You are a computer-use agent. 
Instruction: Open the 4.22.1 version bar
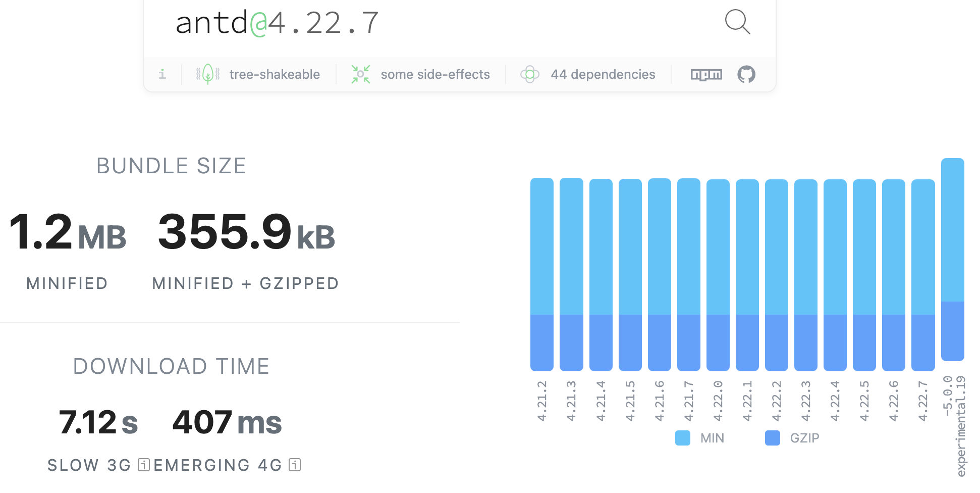tap(747, 275)
